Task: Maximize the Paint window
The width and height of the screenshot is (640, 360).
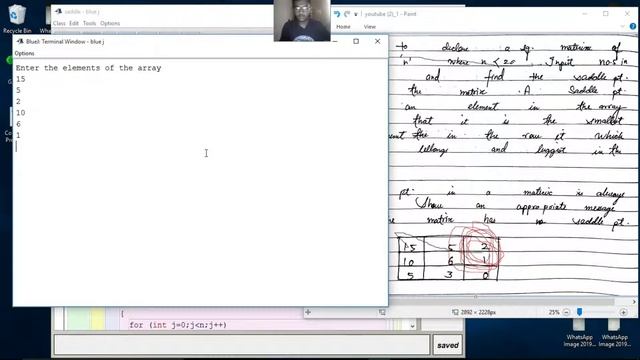Action: click(606, 13)
